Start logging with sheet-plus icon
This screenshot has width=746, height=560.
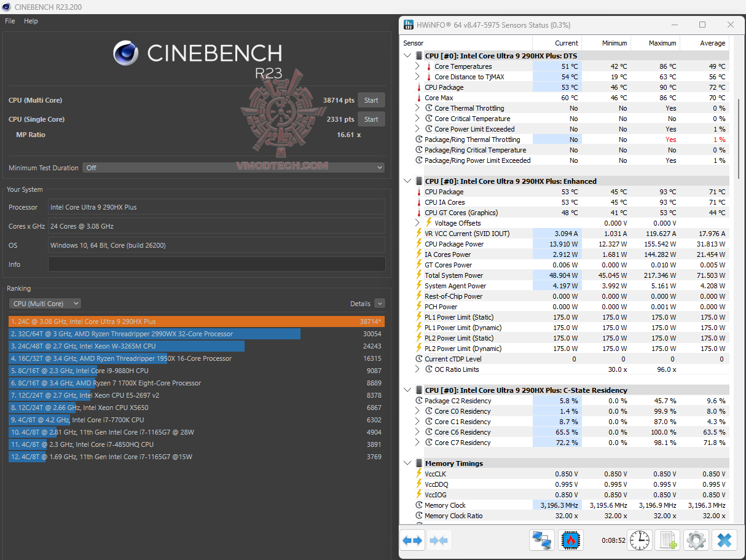[x=667, y=540]
